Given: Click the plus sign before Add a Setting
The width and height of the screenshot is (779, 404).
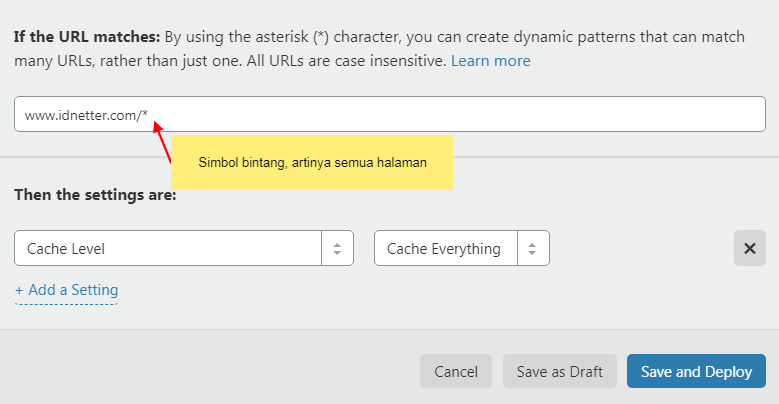Looking at the screenshot, I should (19, 290).
